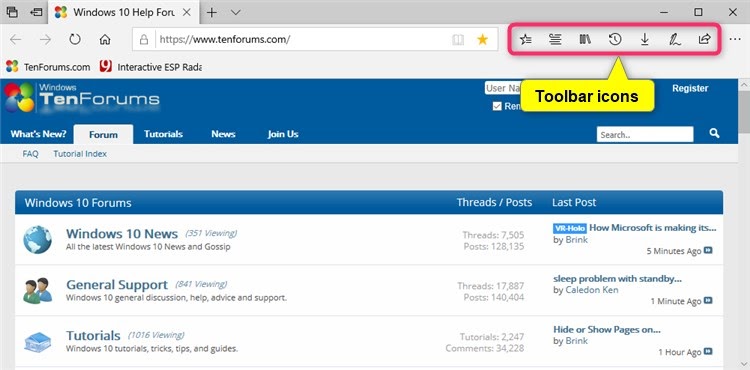Click the 'Threads: 7,505' text
The width and height of the screenshot is (750, 370).
[493, 235]
